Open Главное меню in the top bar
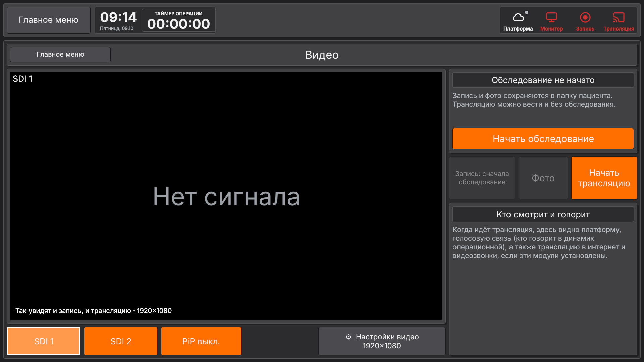Image resolution: width=644 pixels, height=362 pixels. (x=49, y=20)
